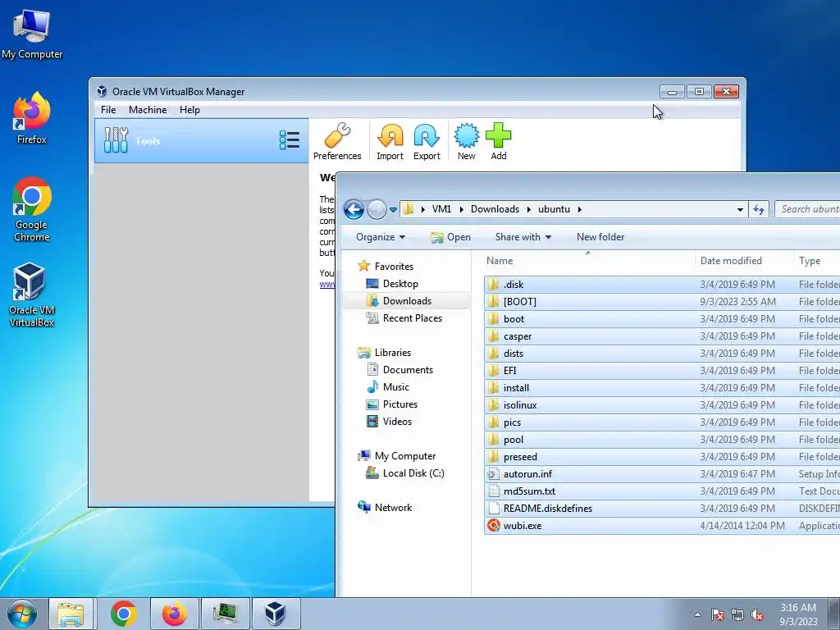Select the [BOOT] folder
Viewport: 840px width, 630px height.
click(662, 302)
